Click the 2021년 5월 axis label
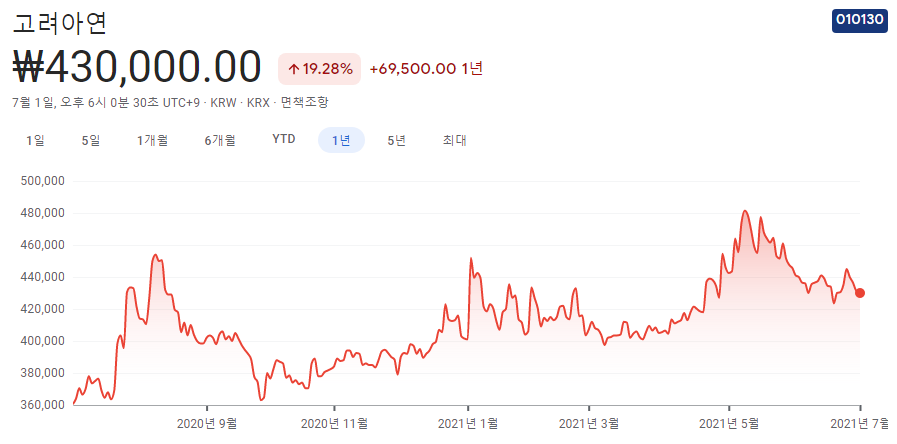 coord(728,424)
